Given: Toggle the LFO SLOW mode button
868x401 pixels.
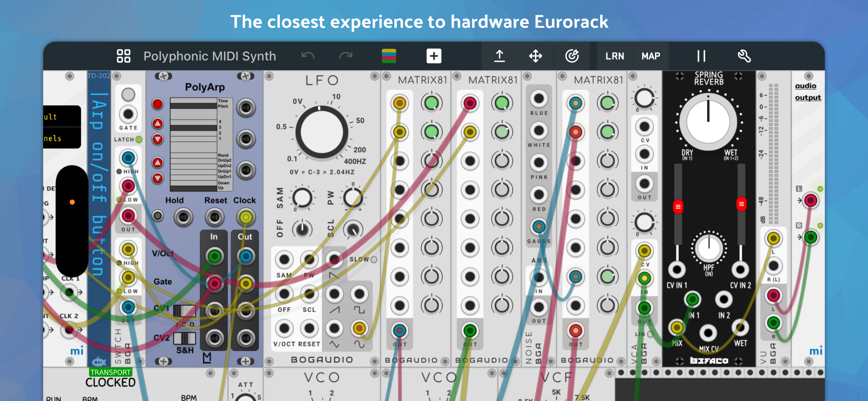Looking at the screenshot, I should point(374,259).
